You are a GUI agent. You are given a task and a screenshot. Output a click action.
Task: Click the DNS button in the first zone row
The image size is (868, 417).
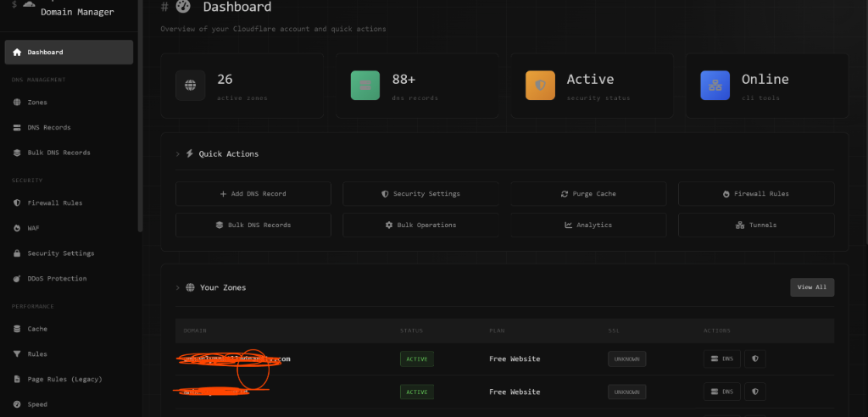pyautogui.click(x=722, y=359)
